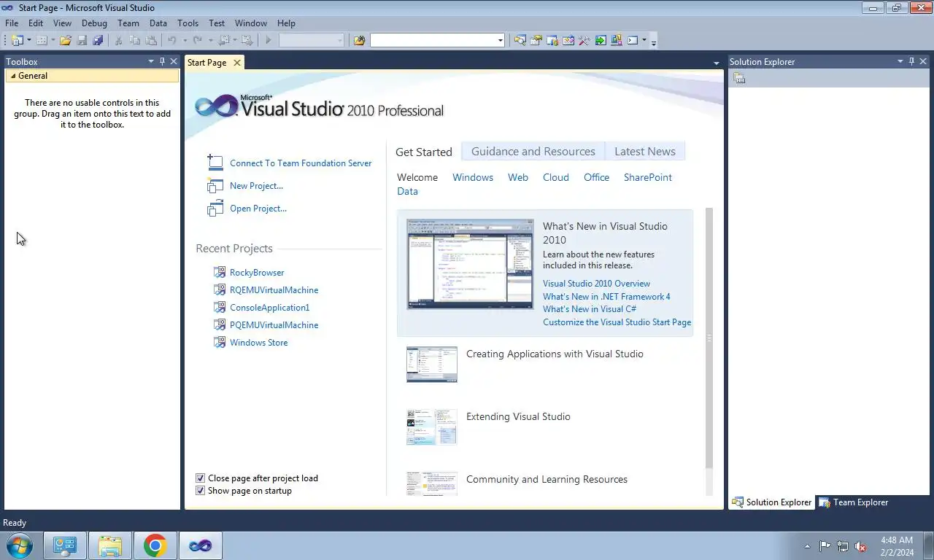Click the Paste clipboard icon
This screenshot has height=560, width=934.
coord(151,40)
